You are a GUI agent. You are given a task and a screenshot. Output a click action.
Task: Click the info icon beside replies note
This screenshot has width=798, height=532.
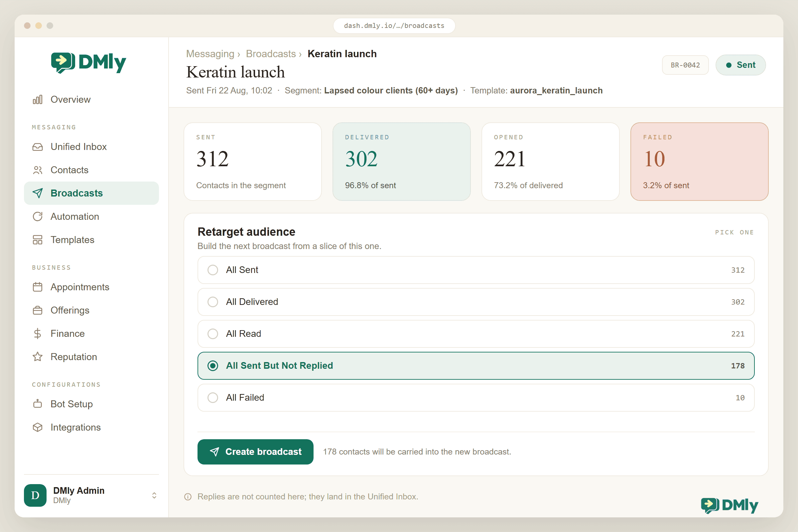(x=188, y=497)
